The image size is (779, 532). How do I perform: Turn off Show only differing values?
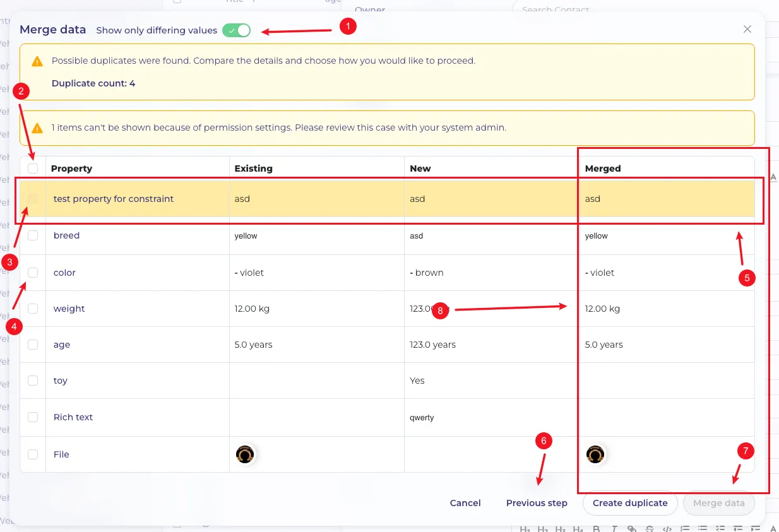pos(236,30)
